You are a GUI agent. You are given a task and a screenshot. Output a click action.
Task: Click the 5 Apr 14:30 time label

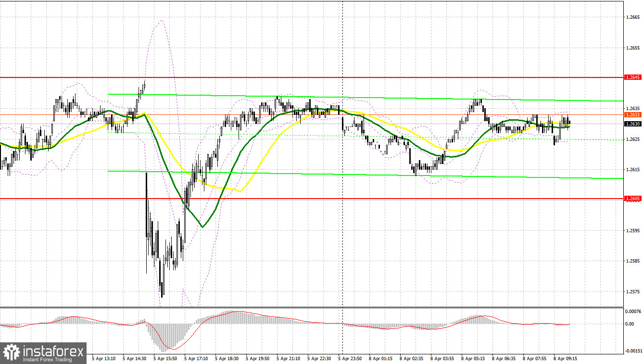[135, 358]
